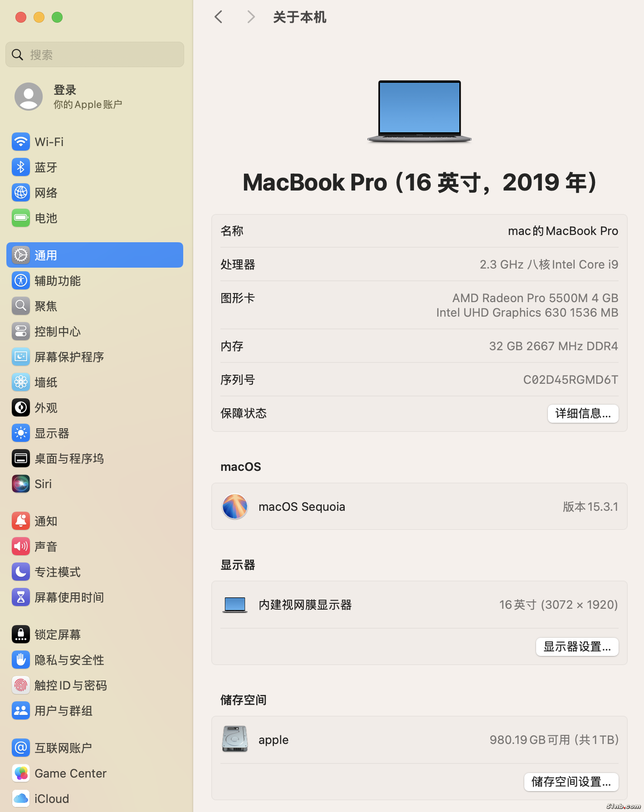Click the 内建视网膜显示器 label

click(305, 605)
